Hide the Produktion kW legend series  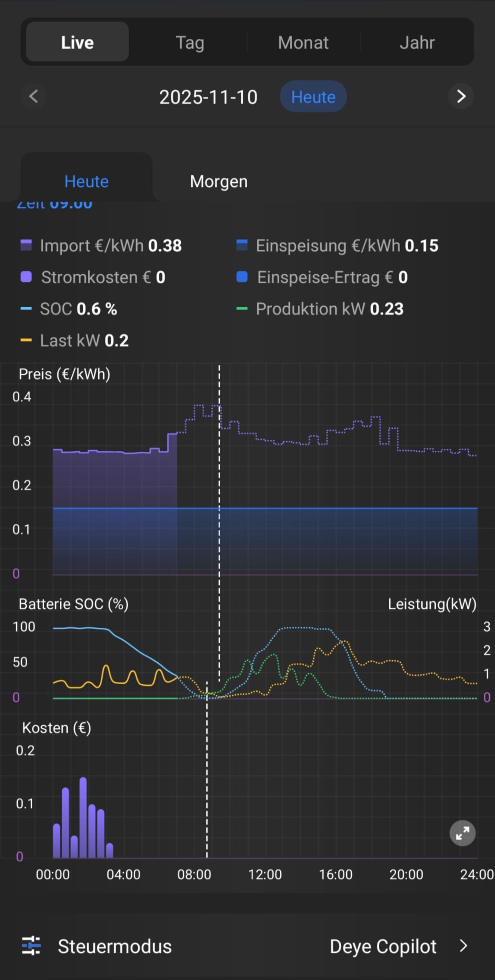320,309
